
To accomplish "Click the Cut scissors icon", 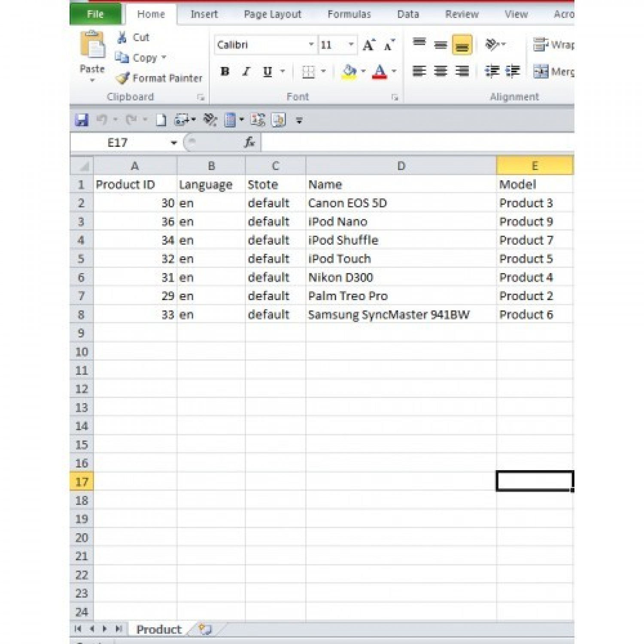I will (x=122, y=38).
